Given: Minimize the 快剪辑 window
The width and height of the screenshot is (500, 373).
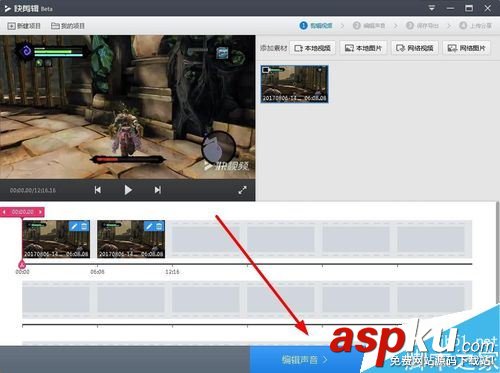Looking at the screenshot, I should click(x=450, y=8).
